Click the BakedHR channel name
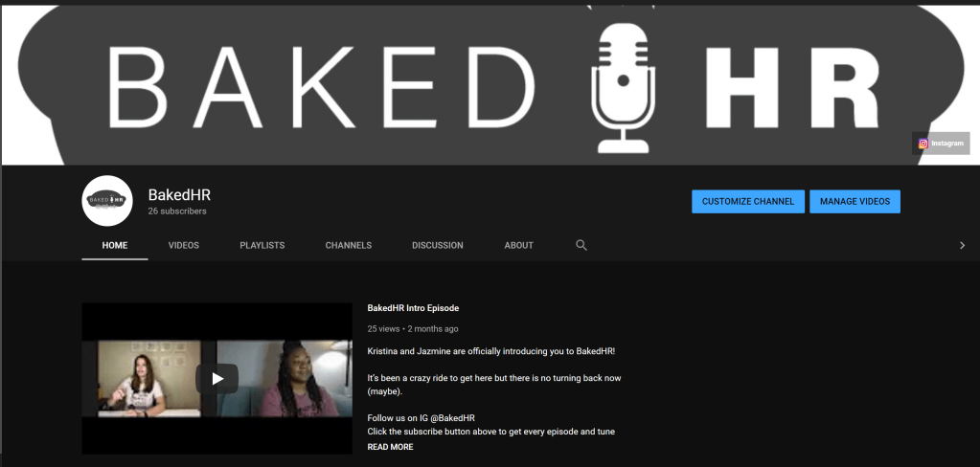 click(179, 195)
